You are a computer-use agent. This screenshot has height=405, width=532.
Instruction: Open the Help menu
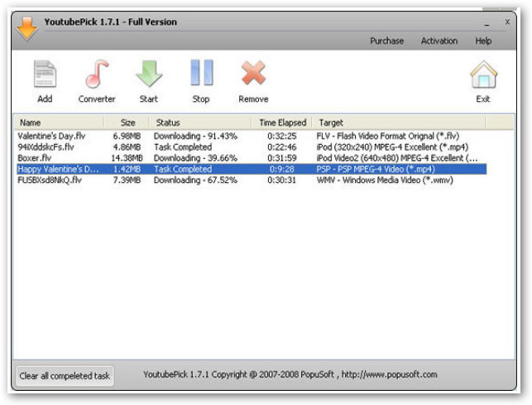click(483, 41)
